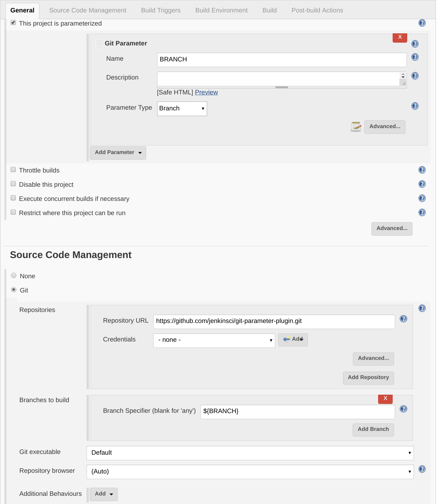Viewport: 437px width, 504px height.
Task: Open help icon beside Git Parameter header
Action: tap(415, 44)
